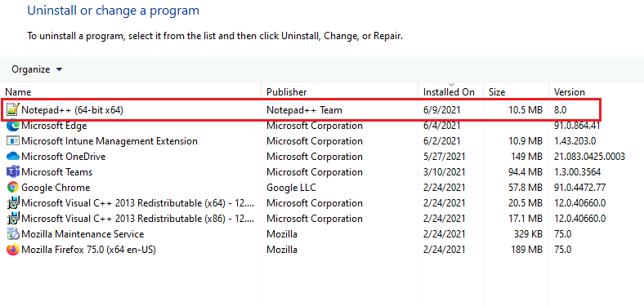The image size is (644, 306).
Task: Click the Microsoft Teams icon
Action: click(13, 172)
